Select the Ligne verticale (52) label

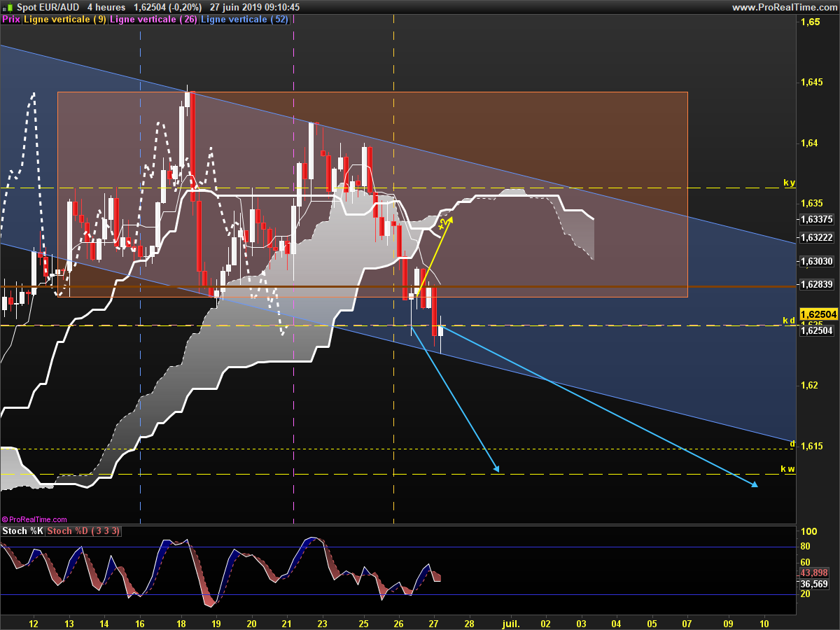(245, 20)
